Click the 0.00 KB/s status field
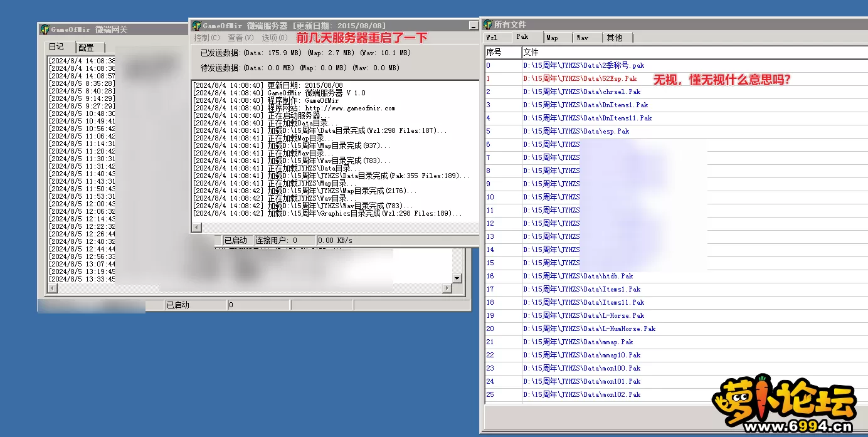 tap(397, 240)
